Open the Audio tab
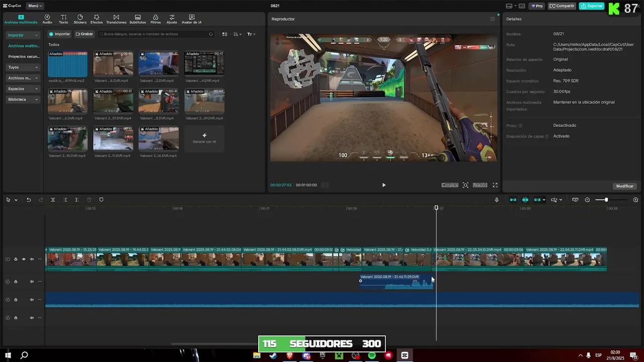The width and height of the screenshot is (644, 362). point(47,19)
